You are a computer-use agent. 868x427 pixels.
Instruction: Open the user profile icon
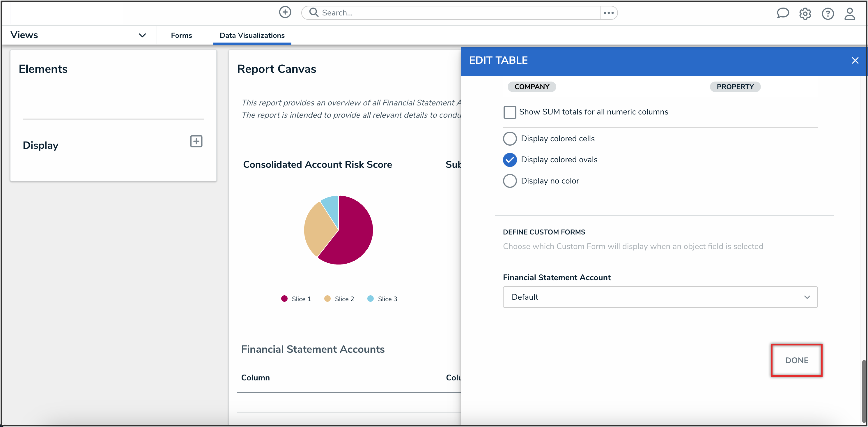tap(849, 14)
